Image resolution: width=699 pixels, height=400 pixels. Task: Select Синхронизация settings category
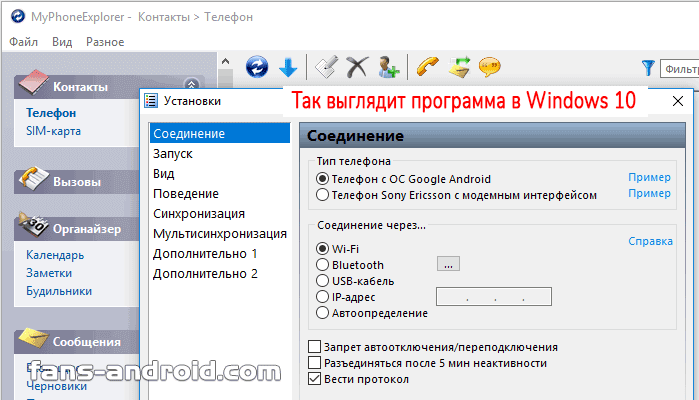click(x=220, y=214)
